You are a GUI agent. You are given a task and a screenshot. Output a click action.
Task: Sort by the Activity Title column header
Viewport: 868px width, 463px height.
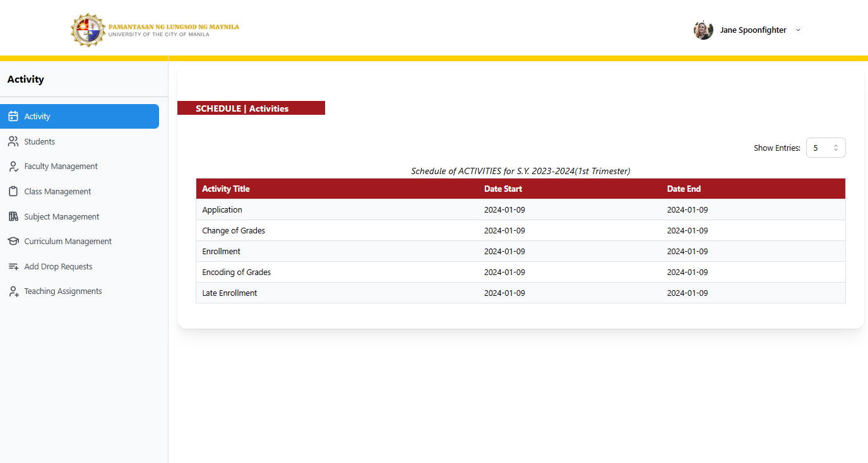(x=226, y=189)
